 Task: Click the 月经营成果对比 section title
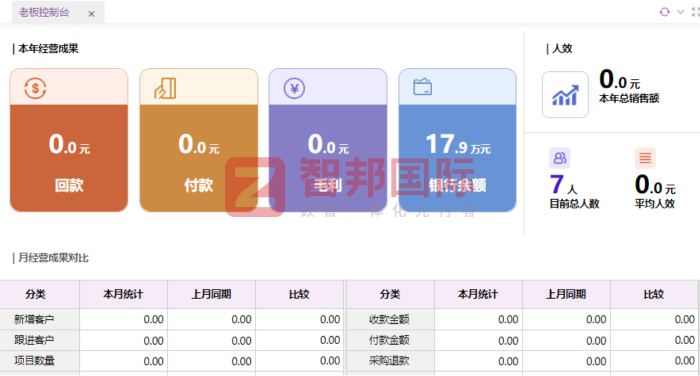(x=53, y=258)
